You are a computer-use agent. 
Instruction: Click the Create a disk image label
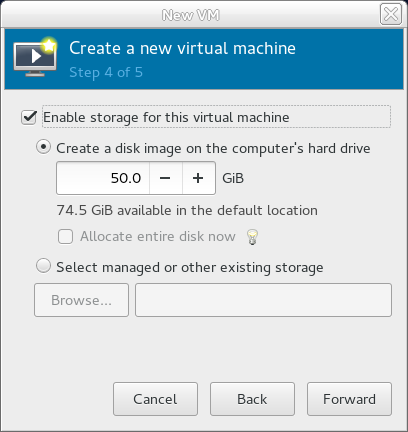pyautogui.click(x=213, y=148)
